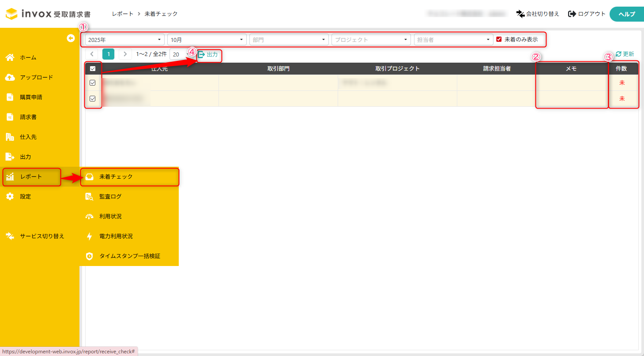Click the ヘルプ help button
Image resolution: width=644 pixels, height=356 pixels.
(626, 14)
